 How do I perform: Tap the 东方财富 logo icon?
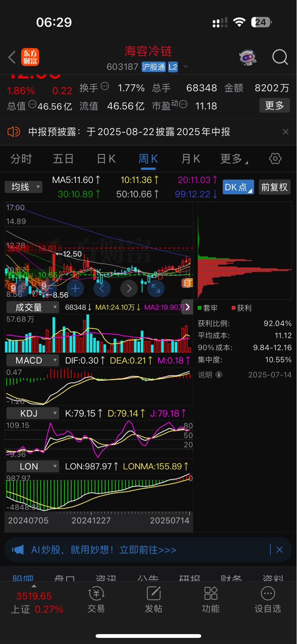pos(30,57)
